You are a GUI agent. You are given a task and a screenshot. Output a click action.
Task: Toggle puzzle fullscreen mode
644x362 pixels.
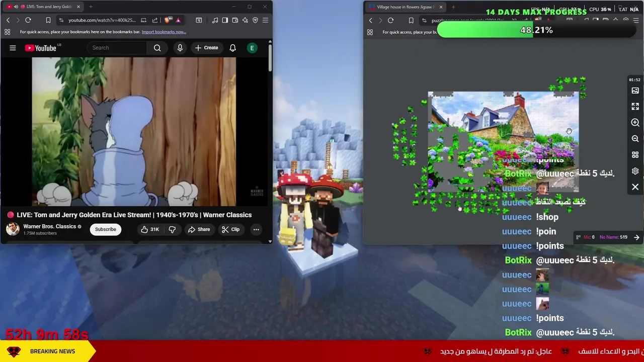coord(635,107)
